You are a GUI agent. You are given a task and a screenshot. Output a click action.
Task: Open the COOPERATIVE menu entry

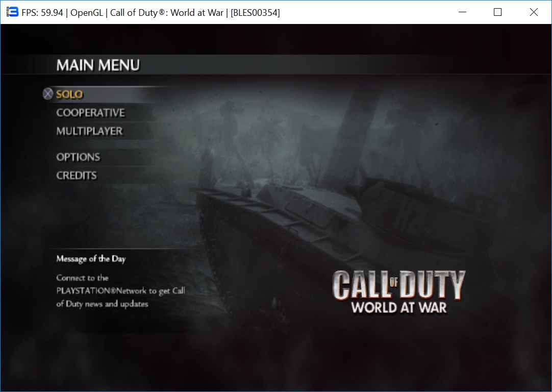(90, 113)
